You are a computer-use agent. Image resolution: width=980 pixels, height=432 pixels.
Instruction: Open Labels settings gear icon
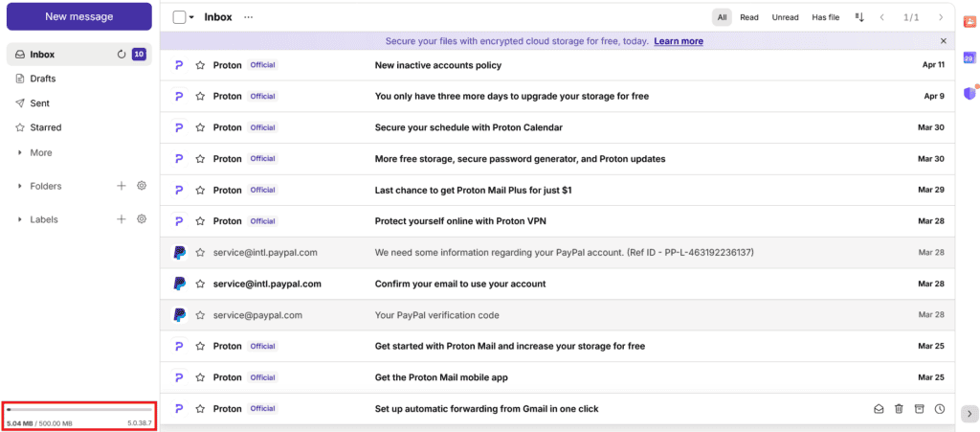click(x=141, y=219)
